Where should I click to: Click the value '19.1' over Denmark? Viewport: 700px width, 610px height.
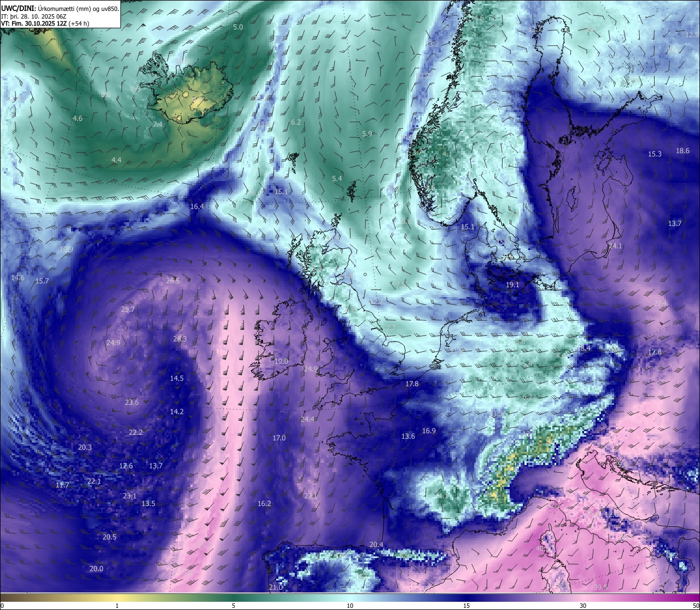(512, 284)
